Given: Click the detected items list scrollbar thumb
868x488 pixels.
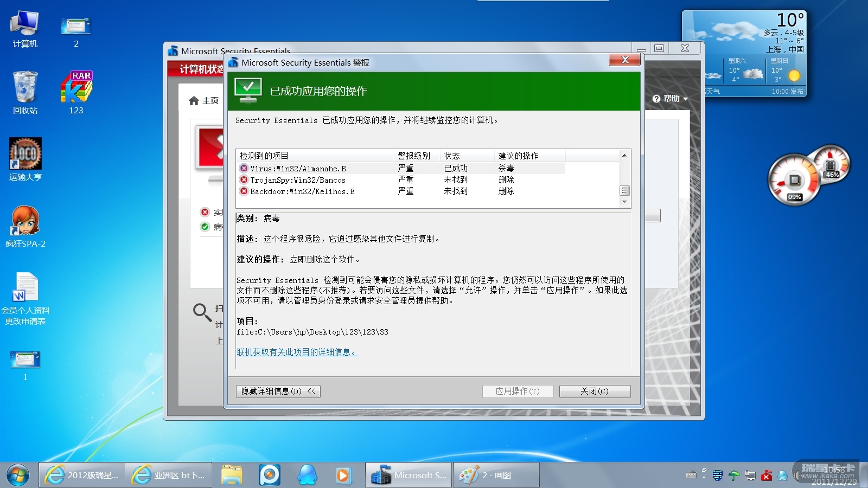Looking at the screenshot, I should point(624,190).
